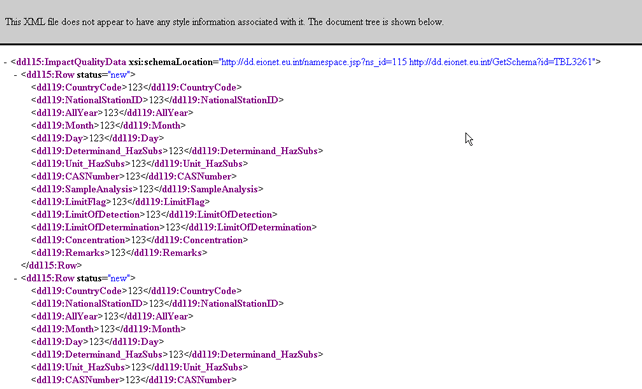Click dd119:CASNumber in the second Row

click(134, 380)
